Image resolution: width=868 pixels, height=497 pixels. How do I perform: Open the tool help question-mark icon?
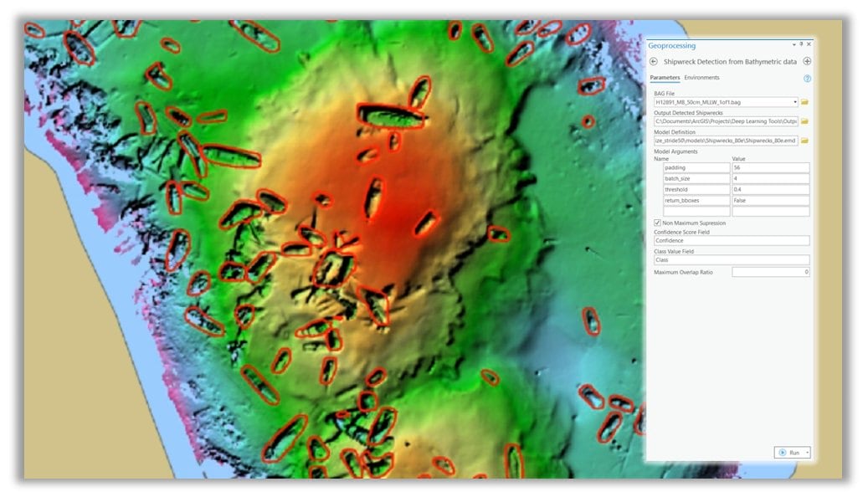point(807,79)
